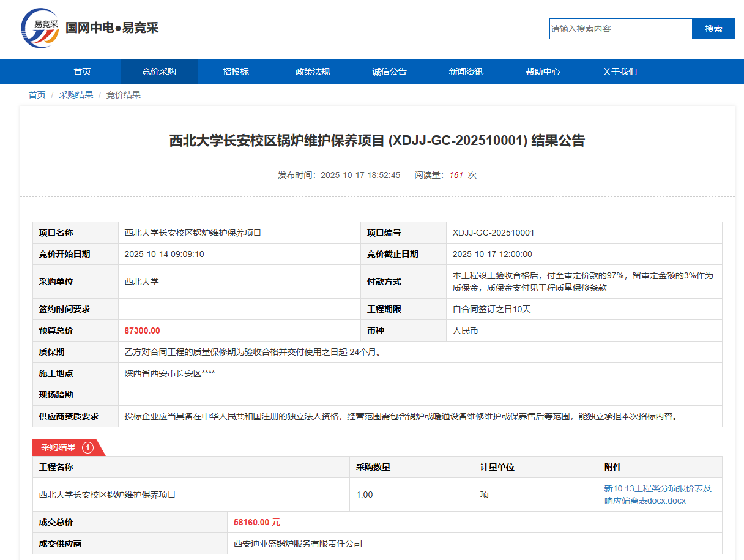This screenshot has height=560, width=744.
Task: Open 关于我们 in the navigation bar
Action: (619, 72)
